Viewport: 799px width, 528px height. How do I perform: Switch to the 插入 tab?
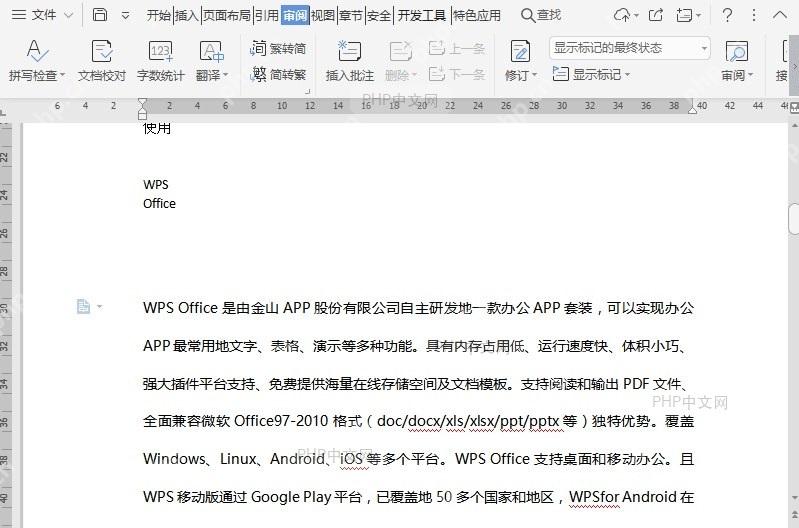(x=187, y=16)
